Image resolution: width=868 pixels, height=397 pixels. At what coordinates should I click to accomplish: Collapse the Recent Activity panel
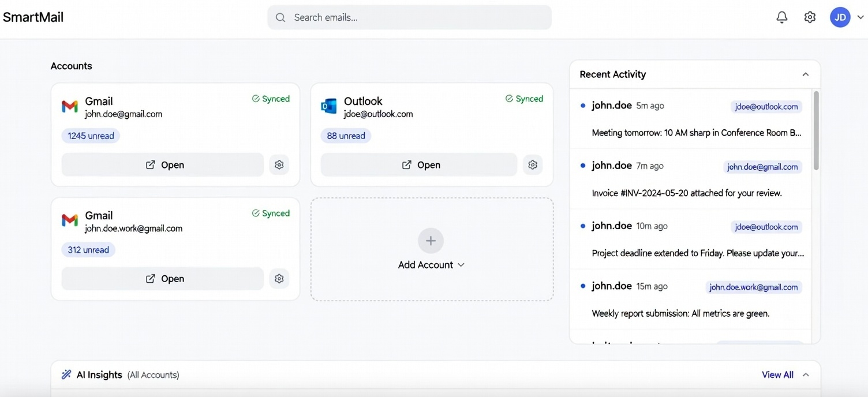[x=805, y=74]
